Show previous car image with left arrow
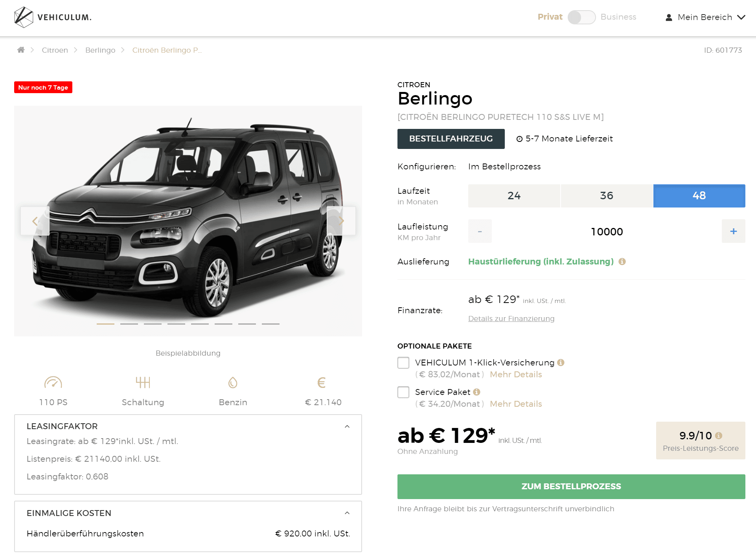 [35, 221]
